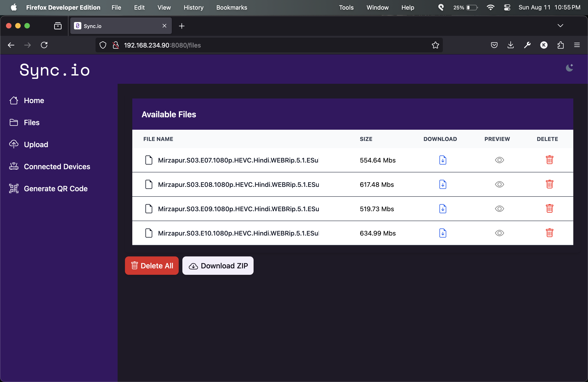This screenshot has height=382, width=588.
Task: Open macOS Control Center icon
Action: pyautogui.click(x=507, y=7)
